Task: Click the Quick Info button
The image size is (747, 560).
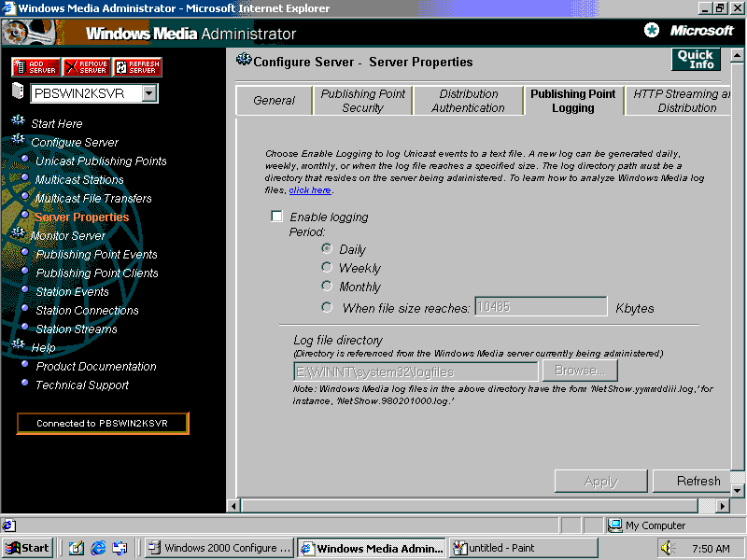Action: click(696, 60)
